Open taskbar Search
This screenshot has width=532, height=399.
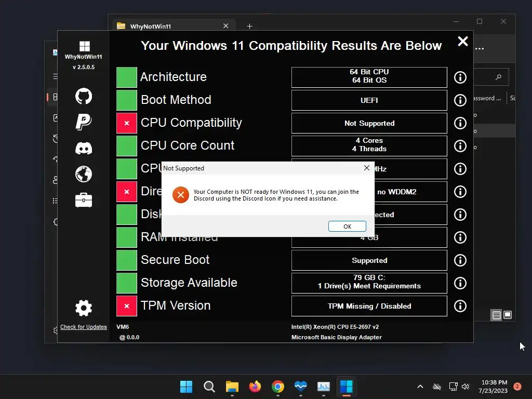pyautogui.click(x=209, y=387)
